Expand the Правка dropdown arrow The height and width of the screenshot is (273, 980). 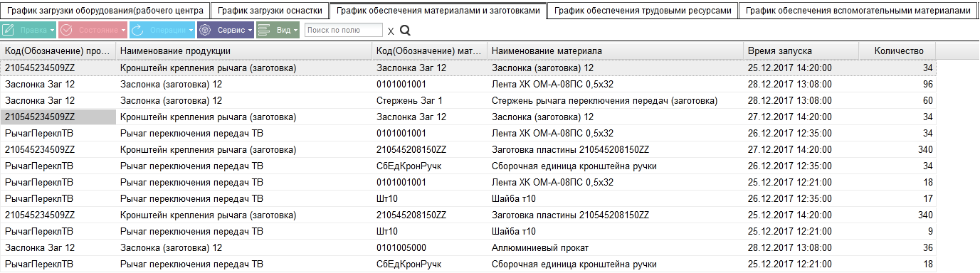53,31
